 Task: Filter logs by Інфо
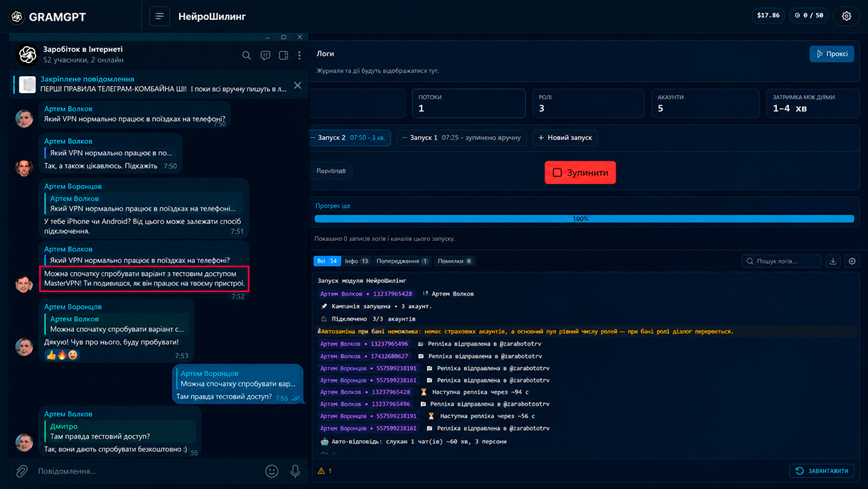(x=358, y=261)
